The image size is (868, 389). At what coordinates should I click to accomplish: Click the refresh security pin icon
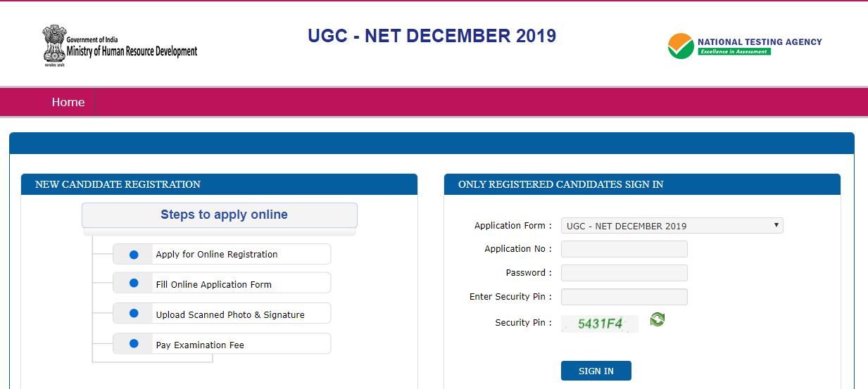(x=657, y=320)
